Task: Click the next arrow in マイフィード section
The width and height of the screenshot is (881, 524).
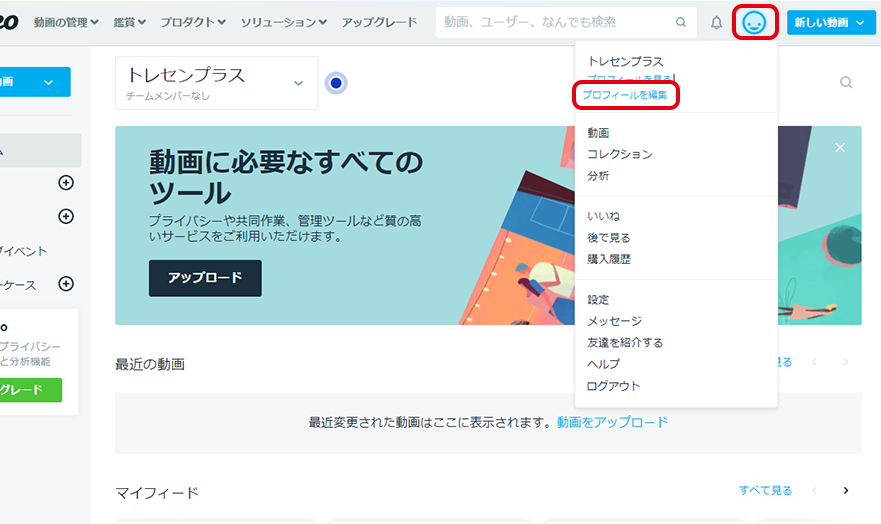Action: 846,491
